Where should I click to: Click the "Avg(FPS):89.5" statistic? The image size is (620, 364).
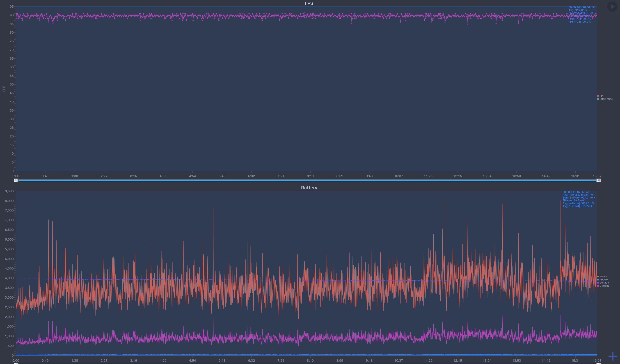pos(577,10)
